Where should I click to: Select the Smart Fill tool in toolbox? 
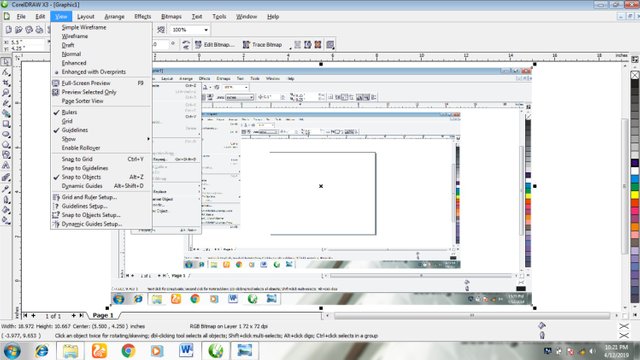pyautogui.click(x=6, y=113)
